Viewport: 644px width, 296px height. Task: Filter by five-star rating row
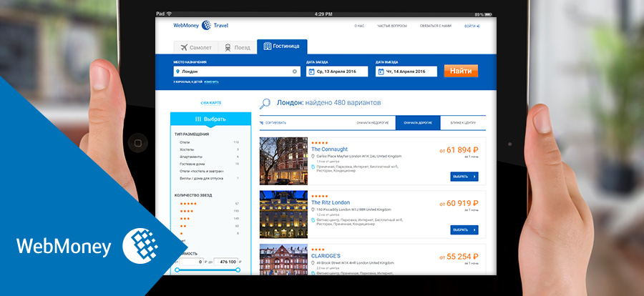209,204
